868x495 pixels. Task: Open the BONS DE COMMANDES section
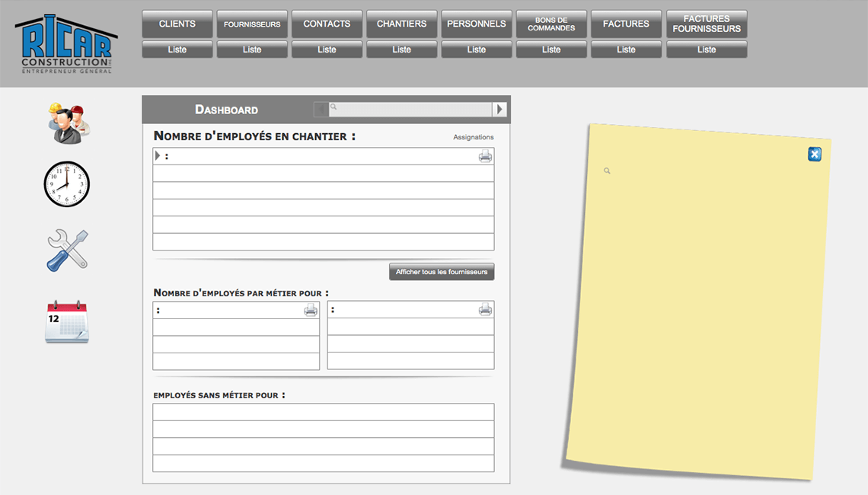tap(551, 24)
